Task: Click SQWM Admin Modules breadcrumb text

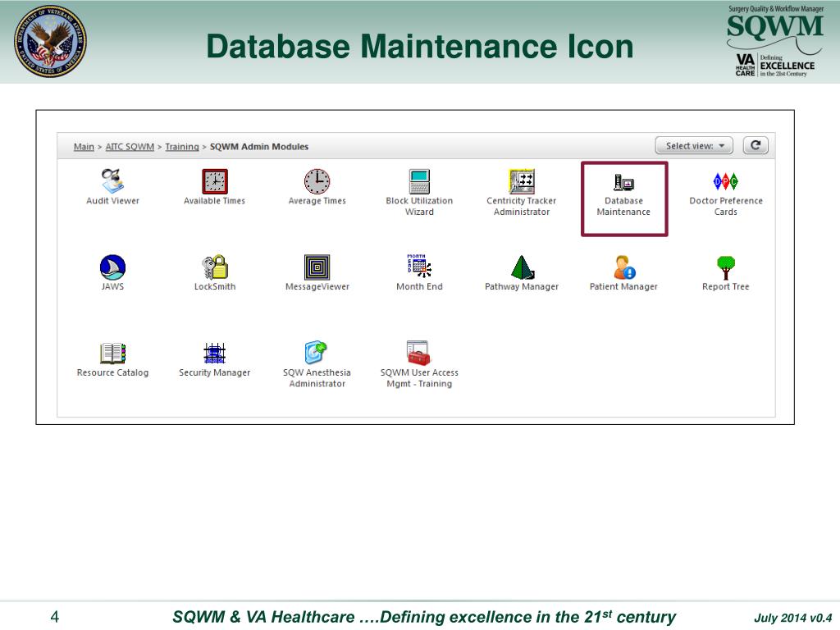Action: 258,146
